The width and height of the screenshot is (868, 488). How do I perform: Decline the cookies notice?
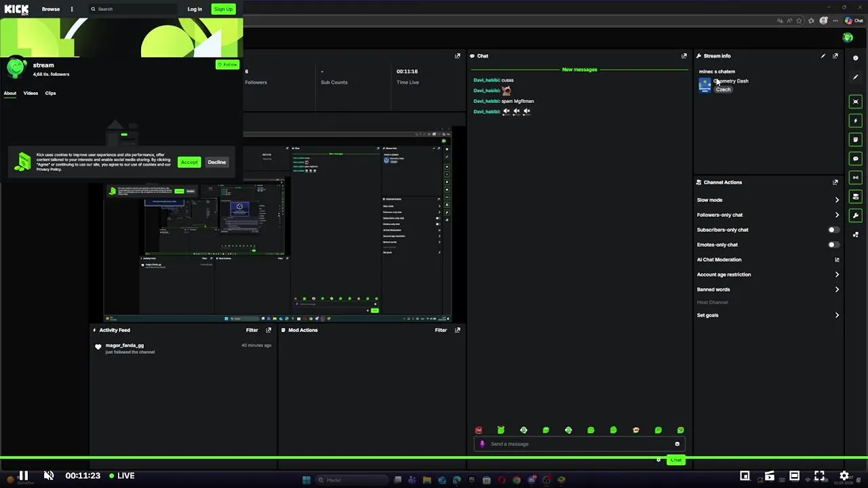pos(216,162)
